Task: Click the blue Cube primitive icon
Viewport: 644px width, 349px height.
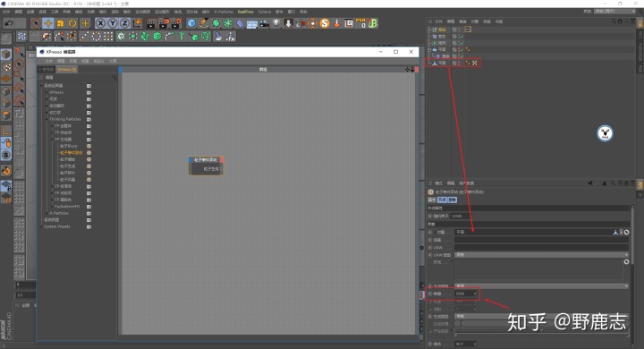Action: click(191, 23)
